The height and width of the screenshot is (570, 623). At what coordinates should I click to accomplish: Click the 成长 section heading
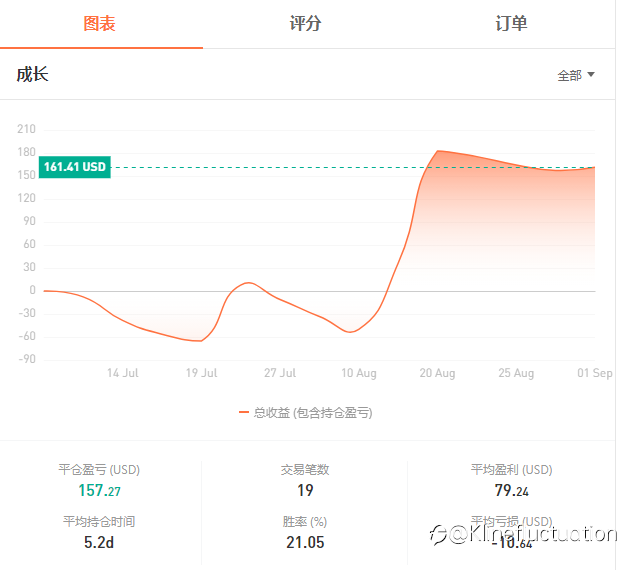pos(32,75)
